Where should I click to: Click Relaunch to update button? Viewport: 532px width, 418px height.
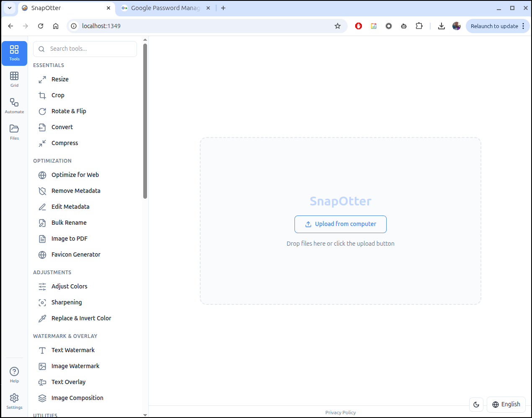[494, 26]
